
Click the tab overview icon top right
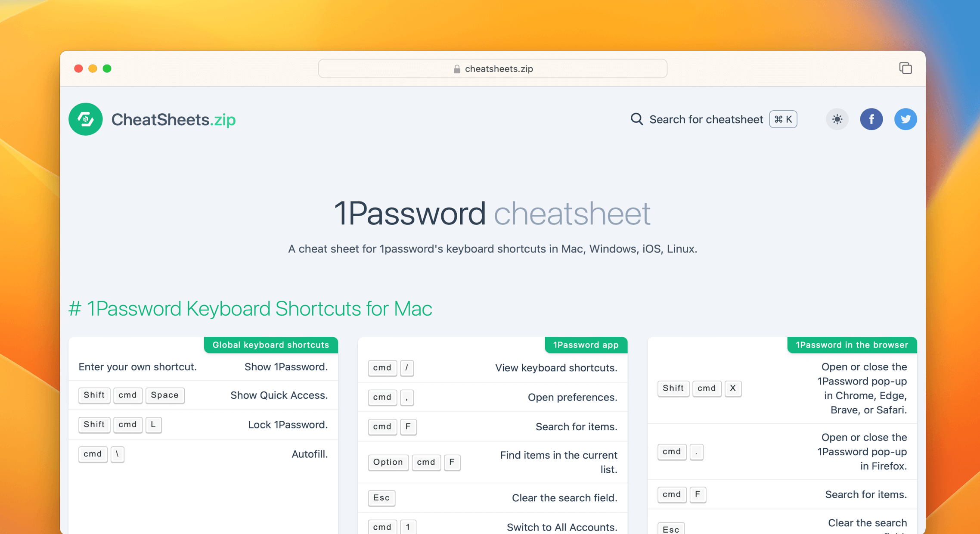(x=906, y=68)
